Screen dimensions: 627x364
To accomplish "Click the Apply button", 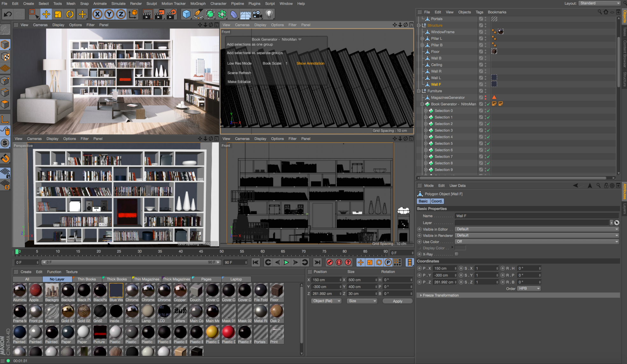I will tap(397, 301).
